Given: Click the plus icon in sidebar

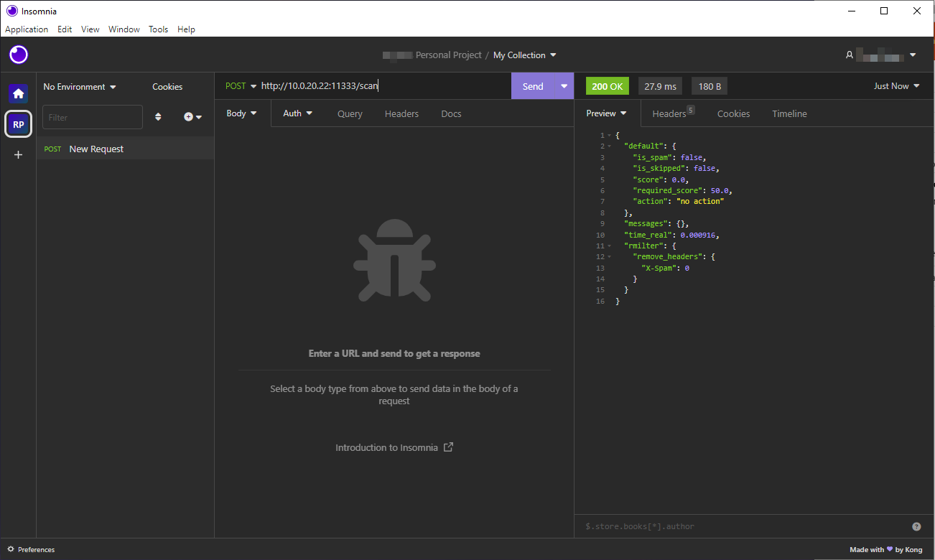Looking at the screenshot, I should pos(19,154).
